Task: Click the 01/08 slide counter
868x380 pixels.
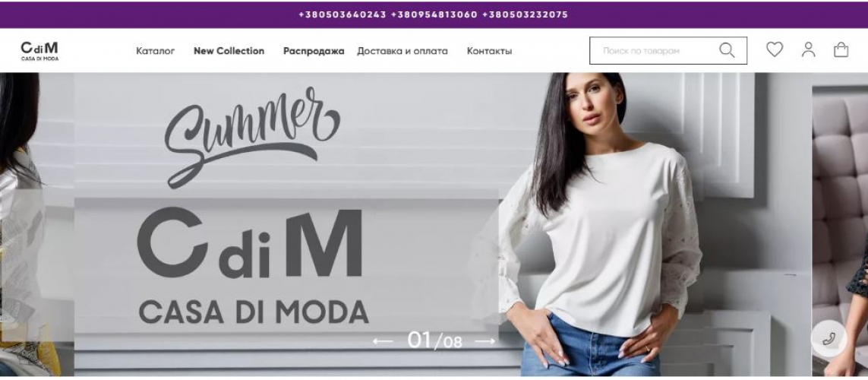Action: point(434,340)
